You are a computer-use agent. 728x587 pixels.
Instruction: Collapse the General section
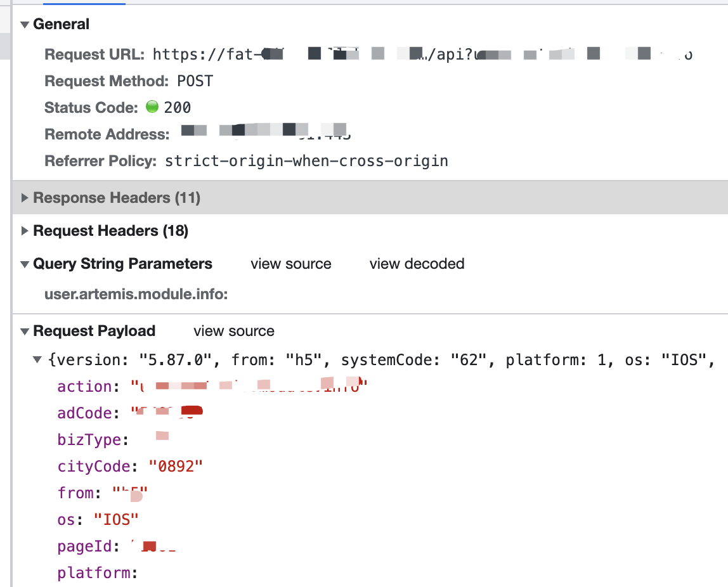23,24
